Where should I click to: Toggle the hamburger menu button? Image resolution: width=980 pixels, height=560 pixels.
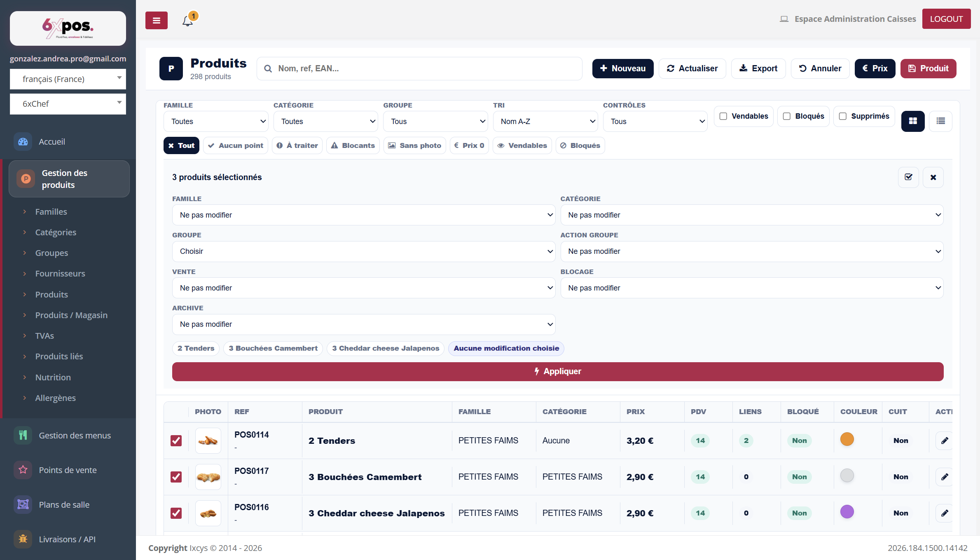point(156,20)
